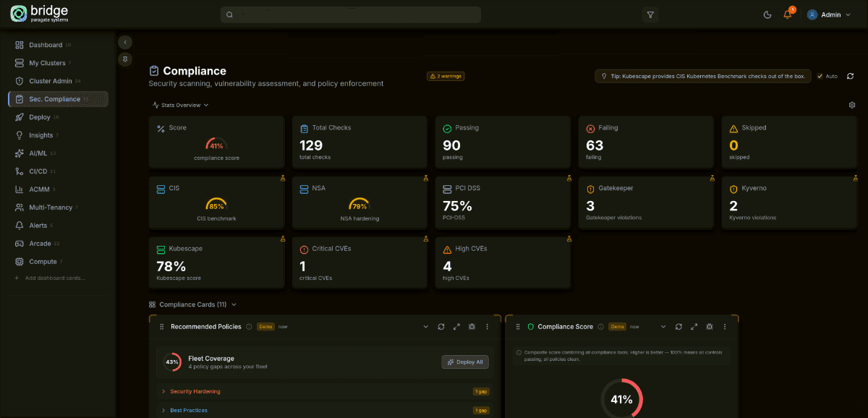Expand Compliance Score card to fullscreen
This screenshot has height=418, width=868.
694,327
